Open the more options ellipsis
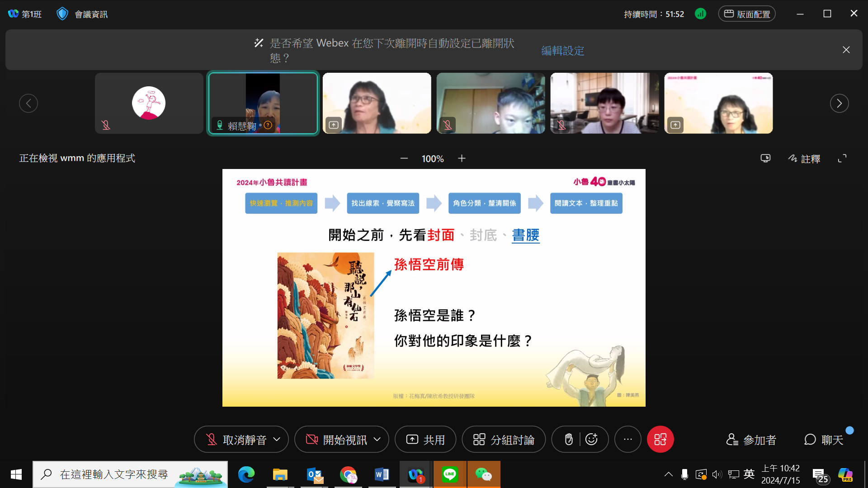The width and height of the screenshot is (868, 488). [628, 439]
